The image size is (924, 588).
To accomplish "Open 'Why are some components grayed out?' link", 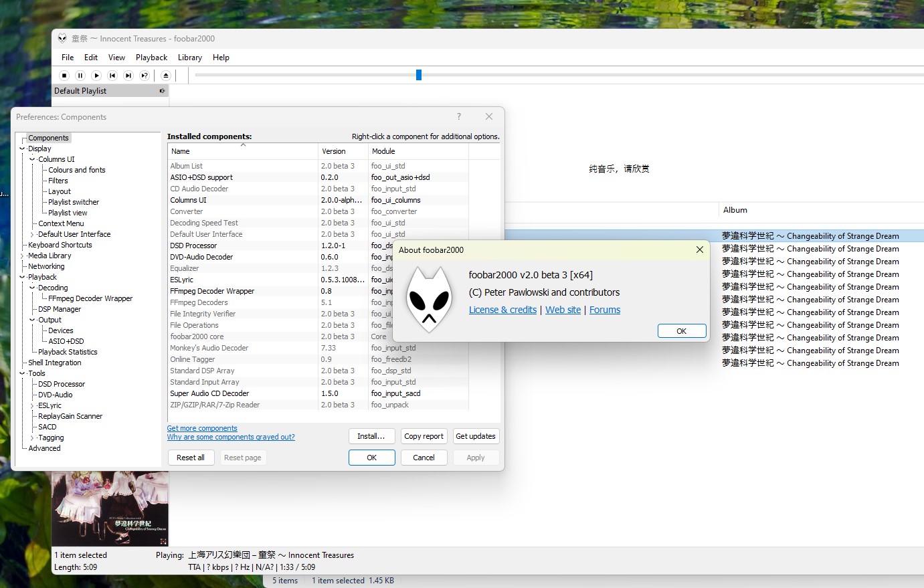I will 231,437.
